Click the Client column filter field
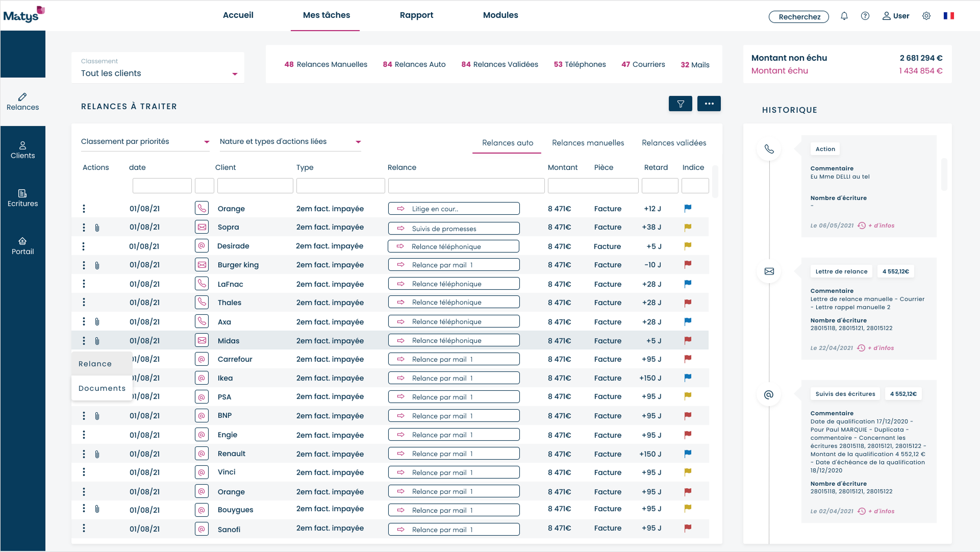Screen dimensions: 980x552 click(255, 186)
